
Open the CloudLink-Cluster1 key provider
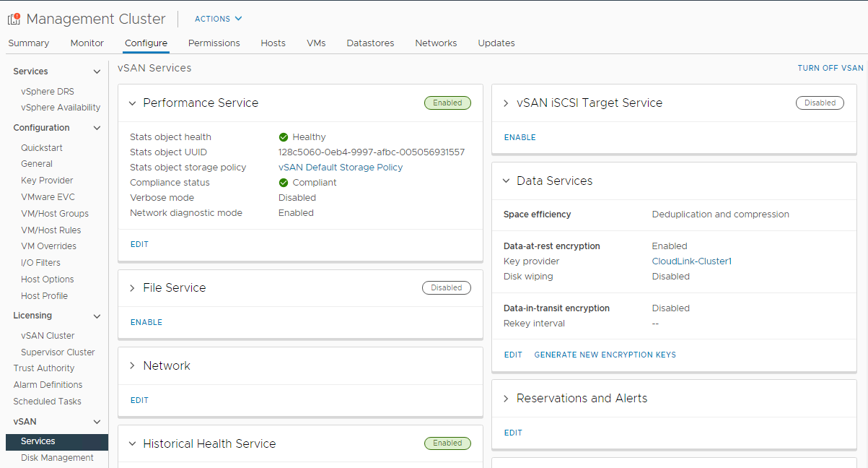click(691, 261)
